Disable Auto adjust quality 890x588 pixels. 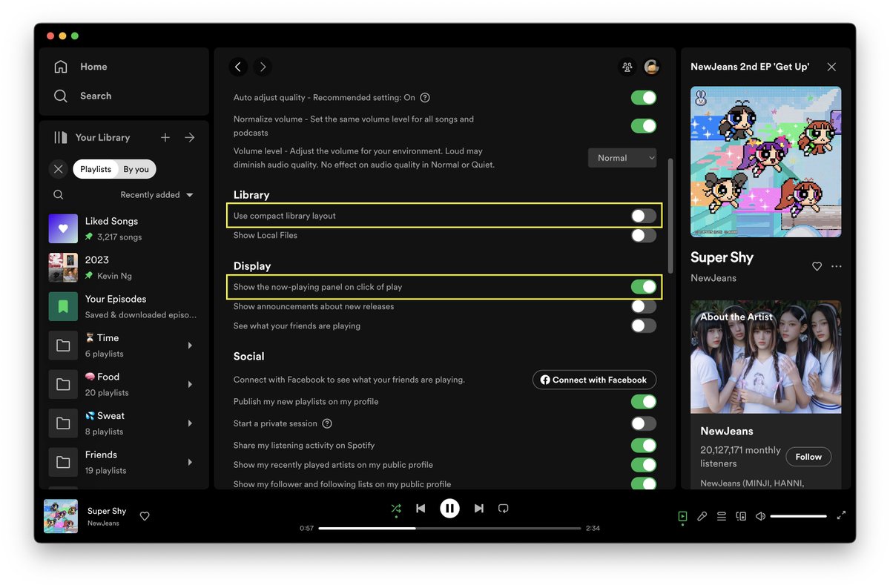pyautogui.click(x=644, y=98)
